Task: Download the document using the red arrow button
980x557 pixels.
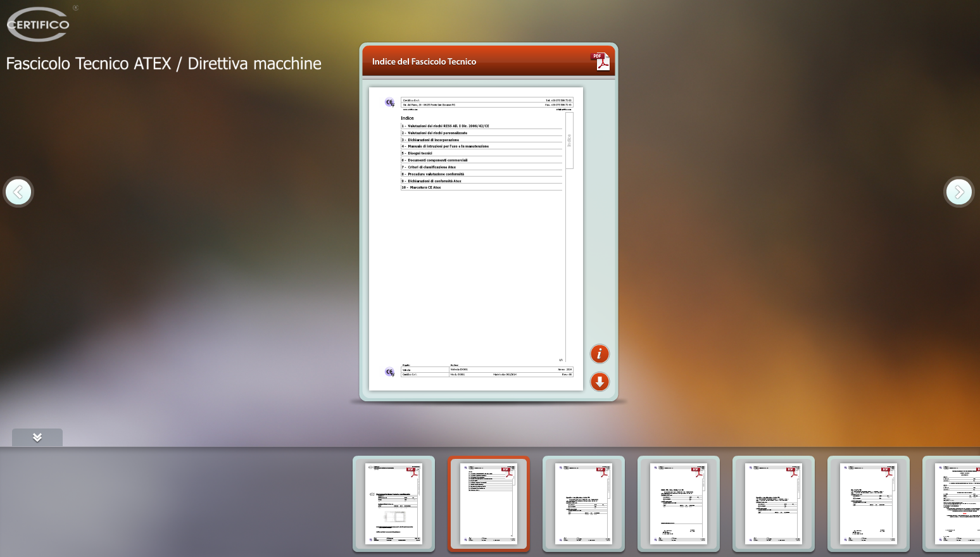Action: (x=600, y=382)
